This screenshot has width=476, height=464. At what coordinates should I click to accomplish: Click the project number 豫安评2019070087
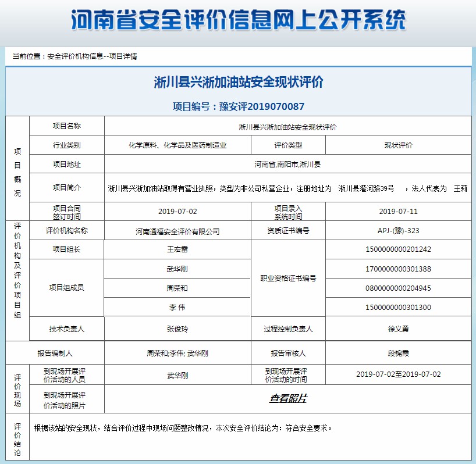[x=262, y=106]
